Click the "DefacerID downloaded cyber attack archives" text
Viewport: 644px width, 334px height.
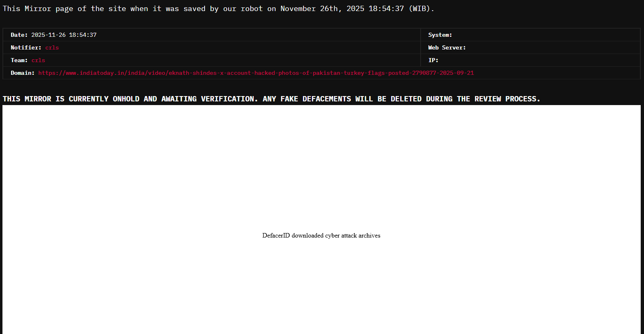(321, 235)
